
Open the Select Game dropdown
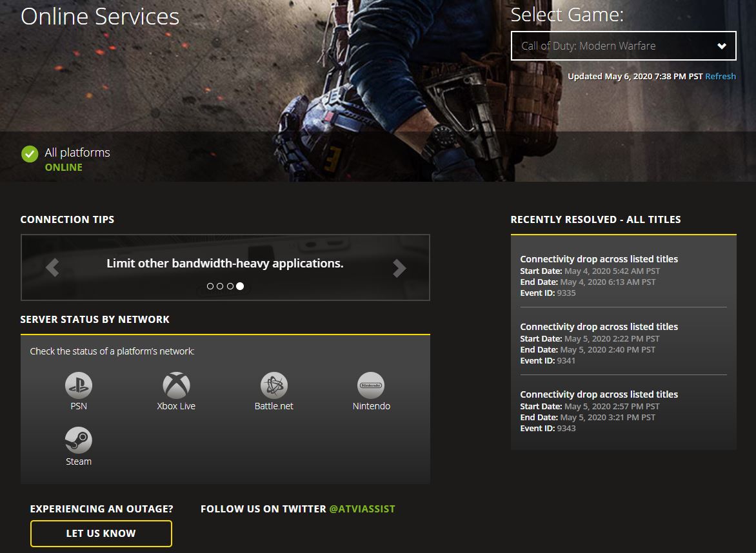623,46
